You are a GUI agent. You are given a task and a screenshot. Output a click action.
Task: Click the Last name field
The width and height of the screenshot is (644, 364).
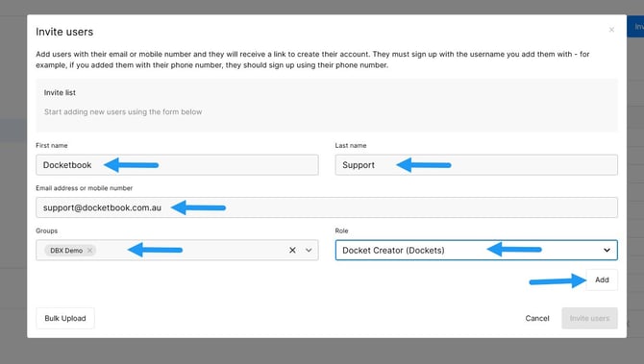coord(476,165)
